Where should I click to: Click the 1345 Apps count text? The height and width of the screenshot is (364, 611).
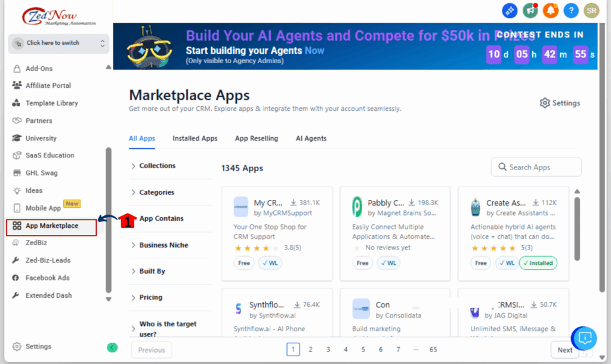[x=242, y=168]
